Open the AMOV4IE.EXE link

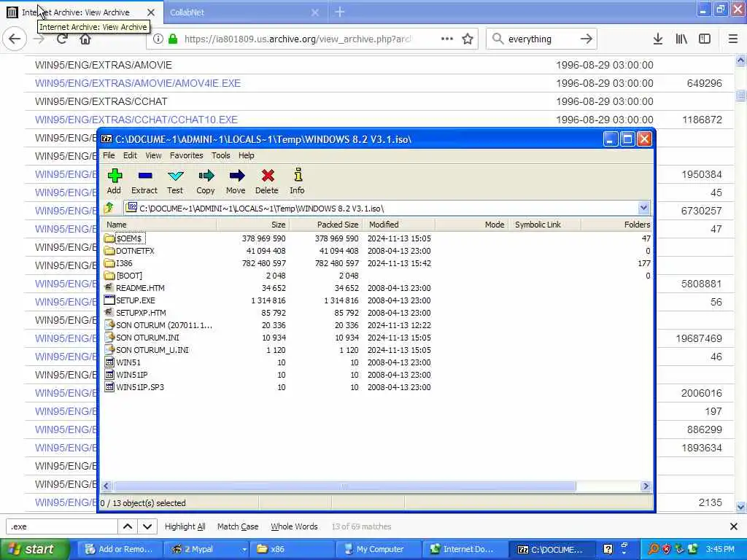click(138, 83)
